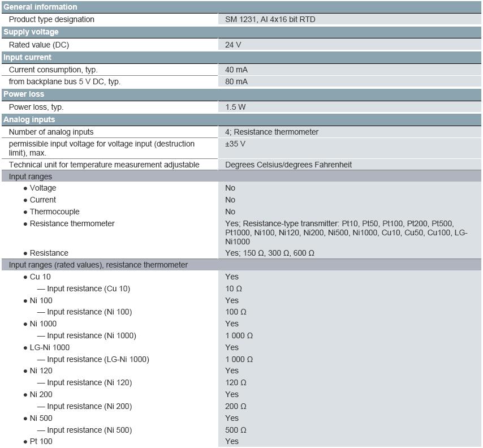Click the '1.5 W' value
This screenshot has width=483, height=448.
pyautogui.click(x=235, y=107)
